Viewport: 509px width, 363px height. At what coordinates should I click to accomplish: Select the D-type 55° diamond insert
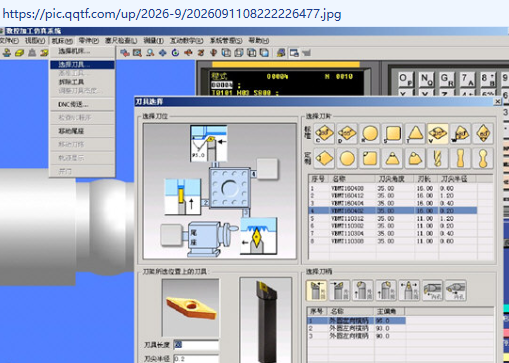point(347,133)
